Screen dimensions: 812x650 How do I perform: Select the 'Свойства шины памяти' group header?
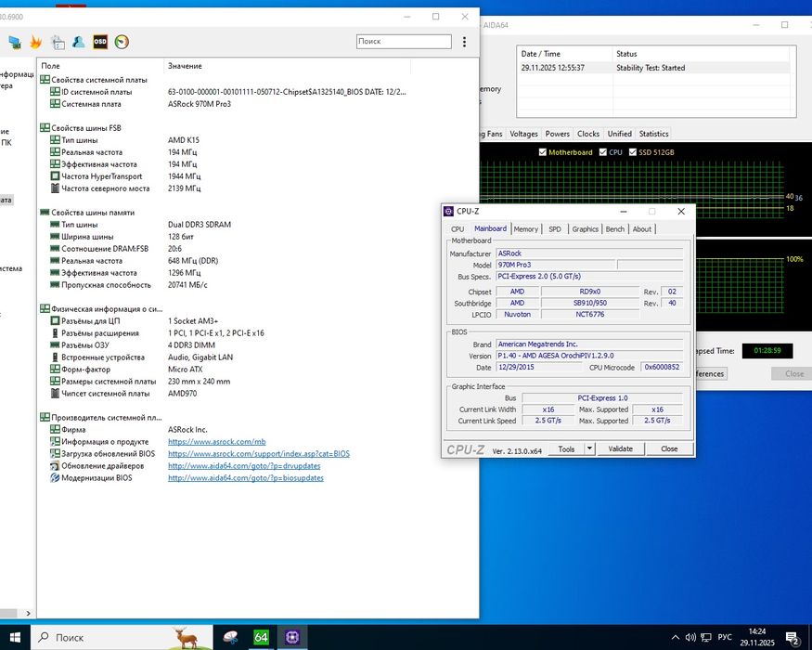93,213
